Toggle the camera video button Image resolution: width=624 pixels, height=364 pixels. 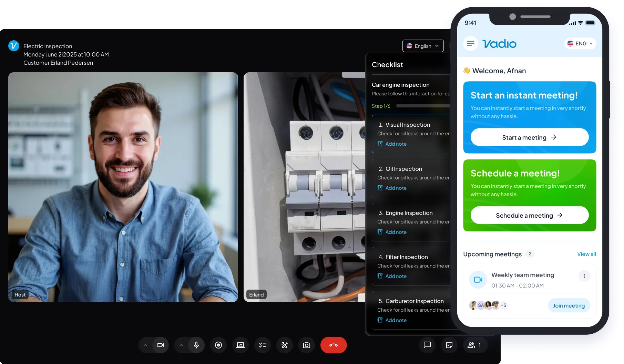(161, 345)
